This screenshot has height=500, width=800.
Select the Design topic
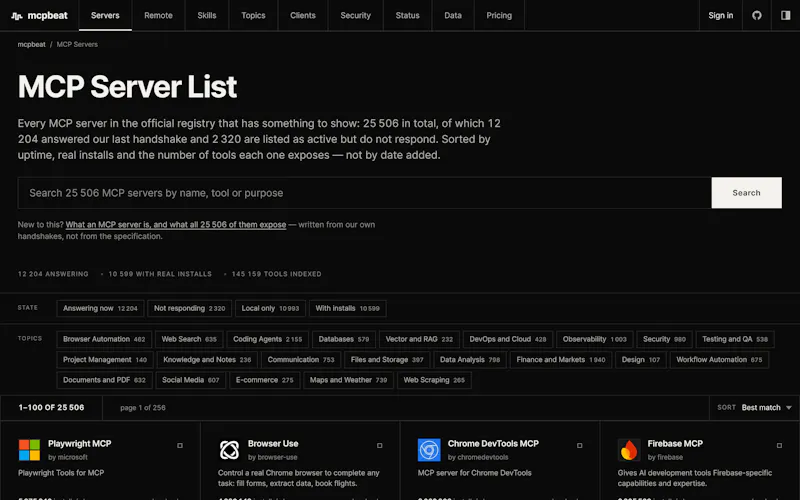click(x=641, y=360)
